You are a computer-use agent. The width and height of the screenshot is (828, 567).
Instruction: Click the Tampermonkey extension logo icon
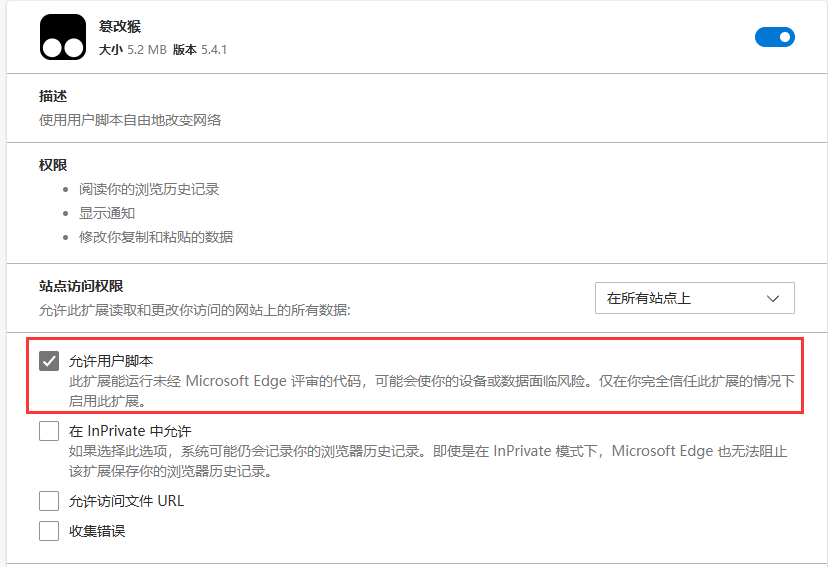click(x=63, y=38)
